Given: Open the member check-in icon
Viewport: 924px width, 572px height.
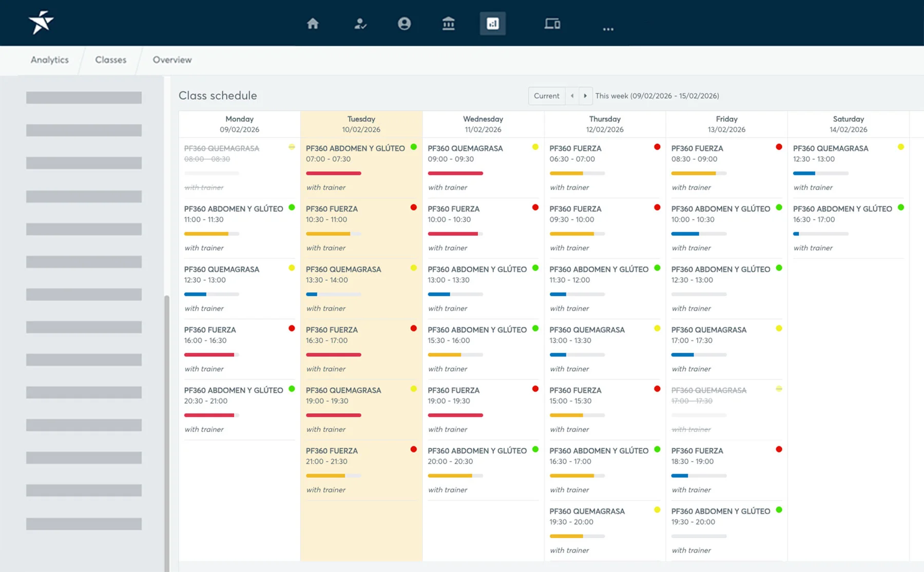Looking at the screenshot, I should pos(360,24).
